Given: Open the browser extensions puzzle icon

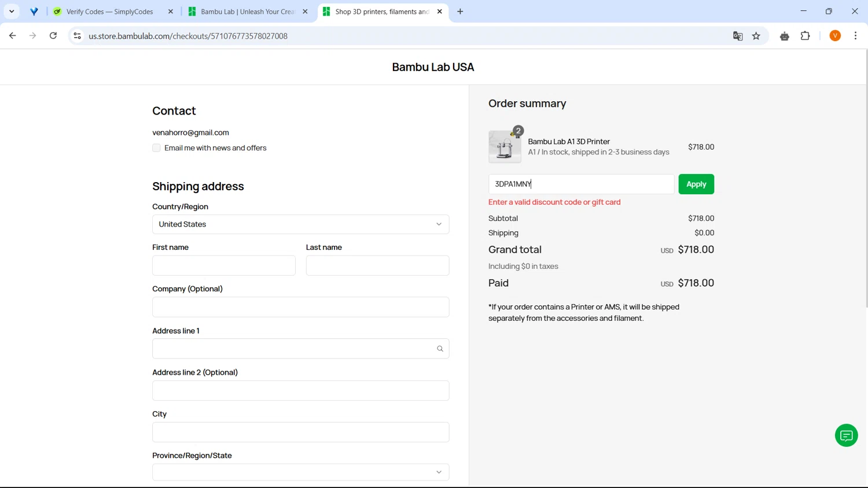Looking at the screenshot, I should pos(805,36).
